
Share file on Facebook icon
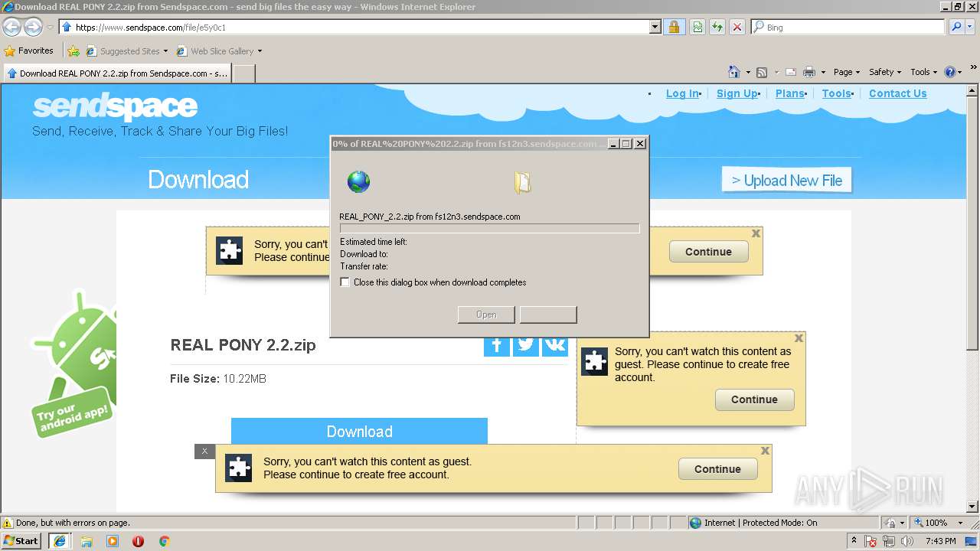coord(496,346)
